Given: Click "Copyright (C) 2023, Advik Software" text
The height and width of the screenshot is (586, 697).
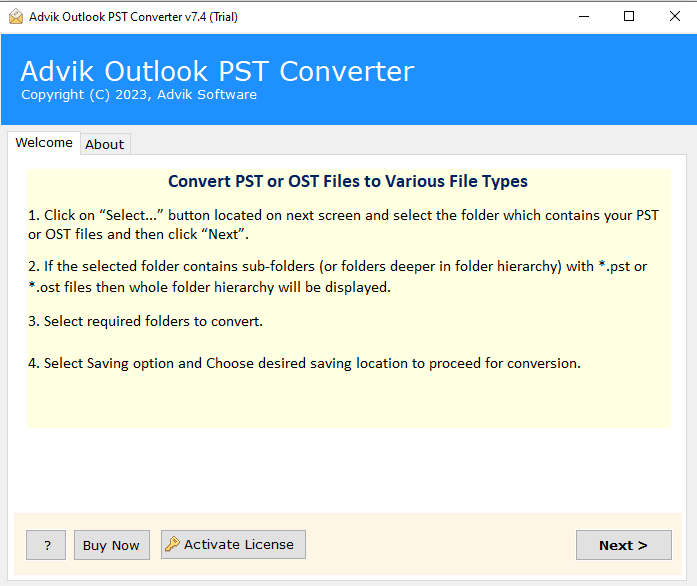Looking at the screenshot, I should coord(139,95).
